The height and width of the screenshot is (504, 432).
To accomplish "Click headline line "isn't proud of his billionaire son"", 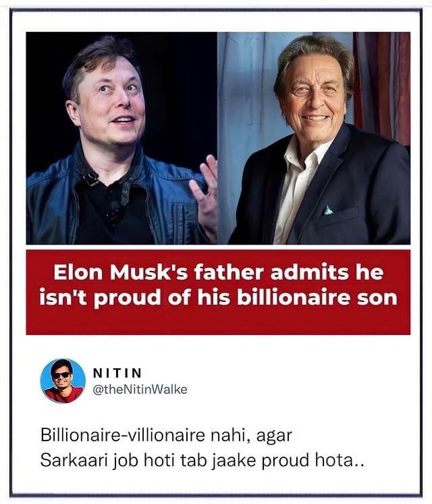I will coord(217,298).
